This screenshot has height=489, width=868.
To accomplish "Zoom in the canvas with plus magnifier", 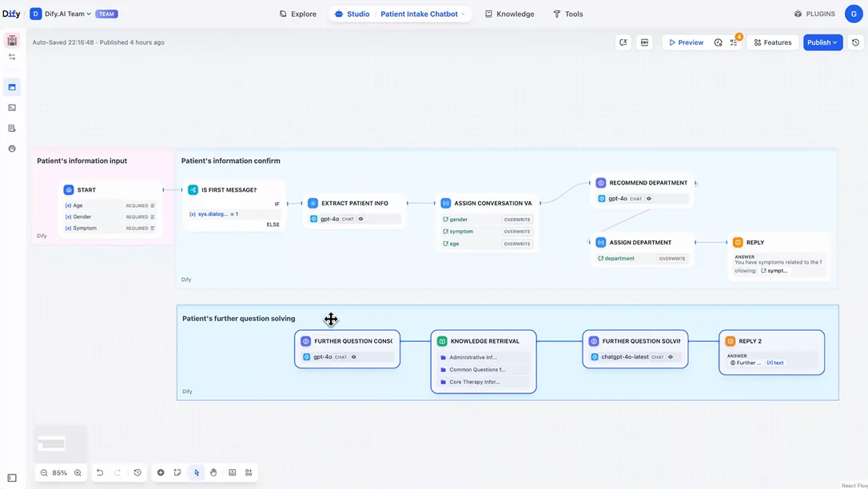I will (78, 473).
